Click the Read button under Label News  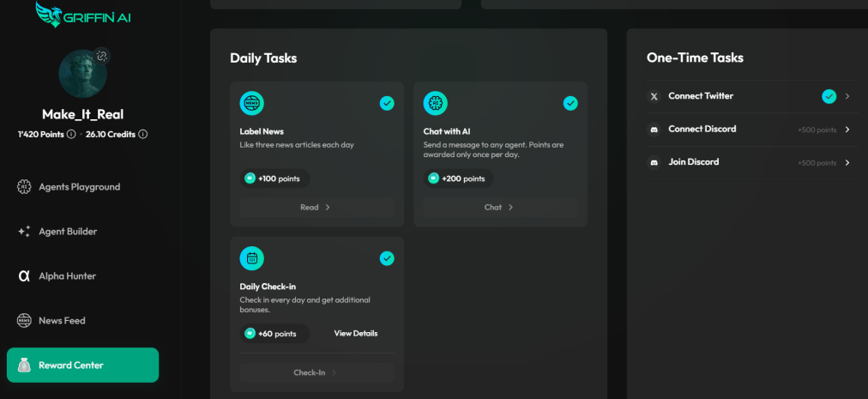[316, 208]
